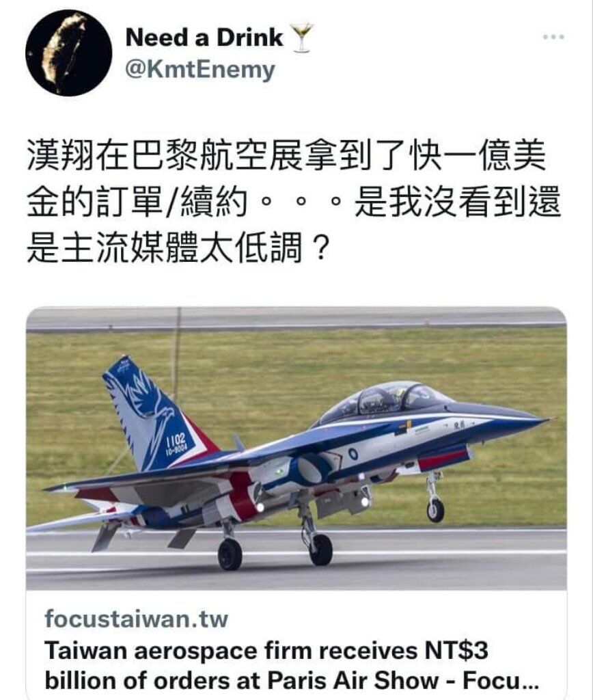
Task: Click the cocktail glass emoji in display name
Action: click(x=302, y=38)
